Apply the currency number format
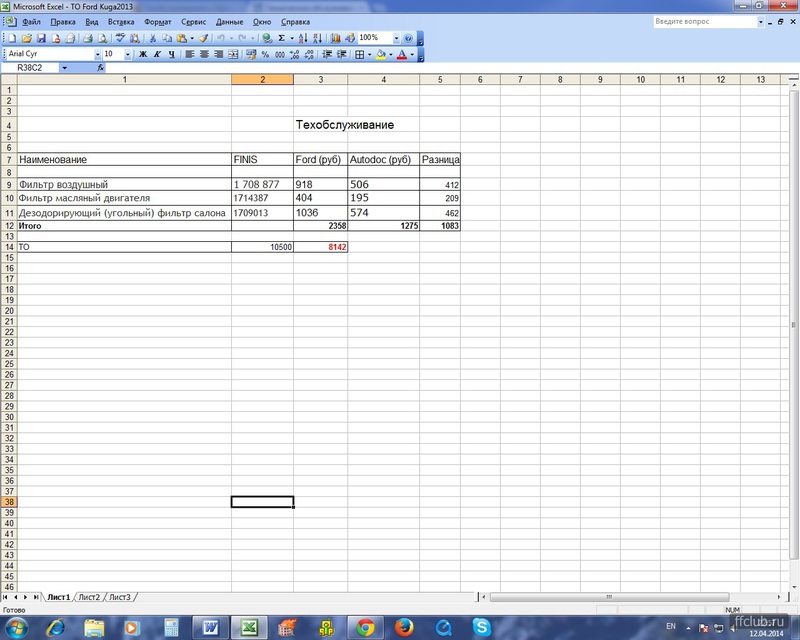Image resolution: width=800 pixels, height=640 pixels. coord(251,54)
